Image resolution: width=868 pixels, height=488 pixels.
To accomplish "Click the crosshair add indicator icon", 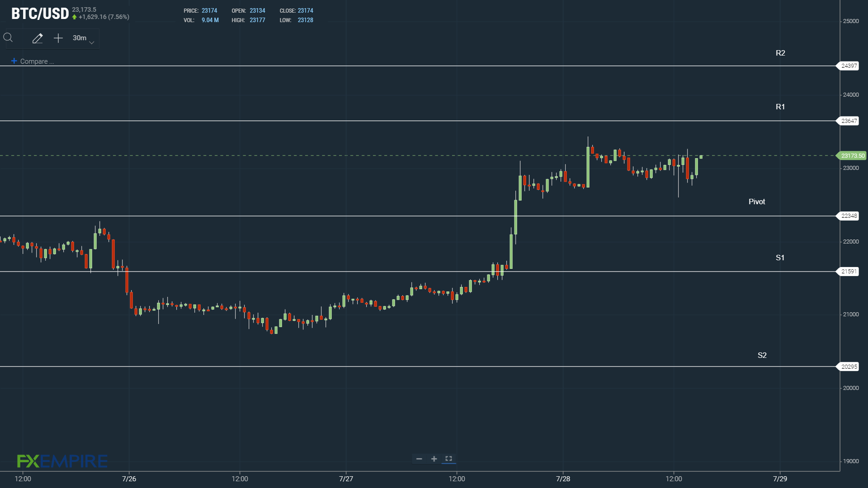I will point(58,38).
